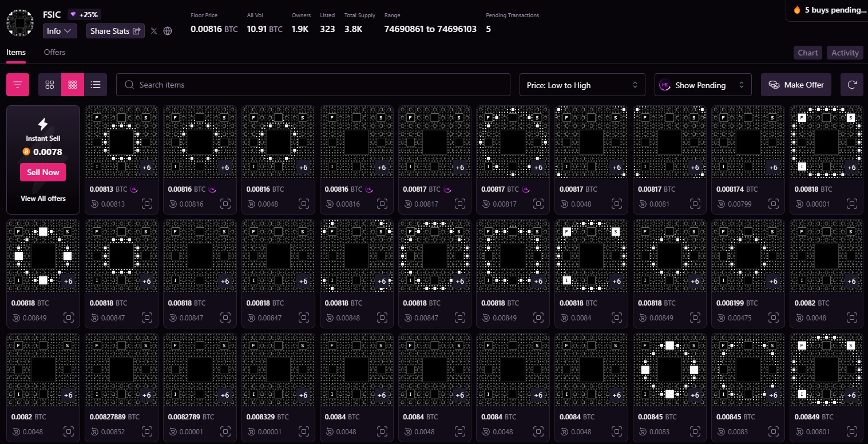Open the collection website globe icon
The image size is (868, 444).
pos(168,31)
